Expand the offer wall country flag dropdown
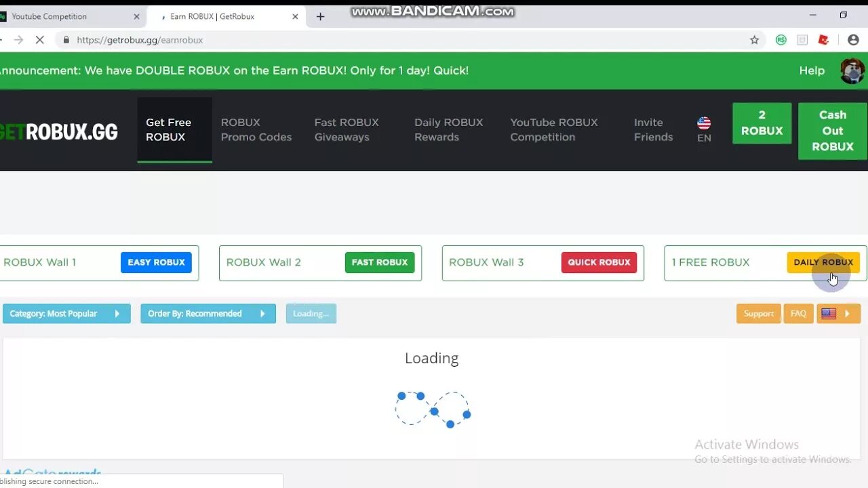The height and width of the screenshot is (488, 868). 838,313
